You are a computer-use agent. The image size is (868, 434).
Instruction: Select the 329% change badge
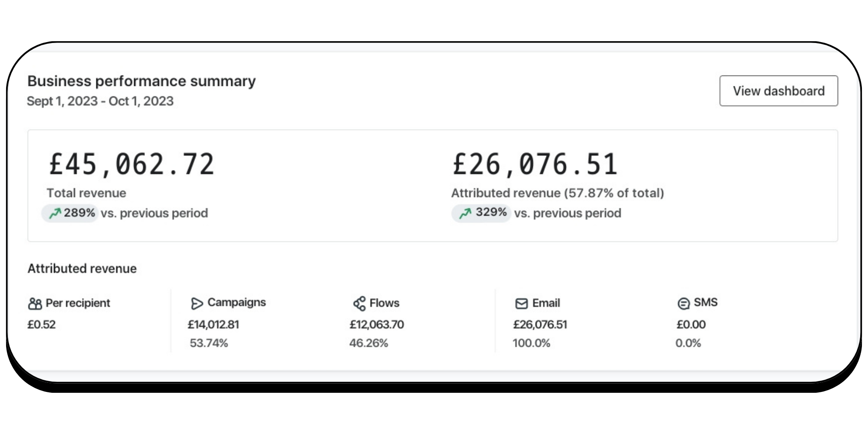(x=481, y=213)
